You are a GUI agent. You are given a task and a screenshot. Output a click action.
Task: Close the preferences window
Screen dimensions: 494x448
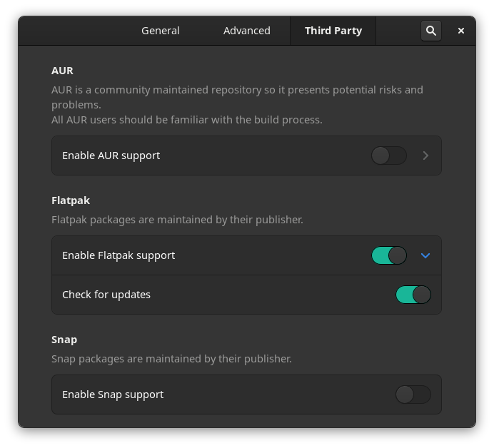tap(461, 31)
